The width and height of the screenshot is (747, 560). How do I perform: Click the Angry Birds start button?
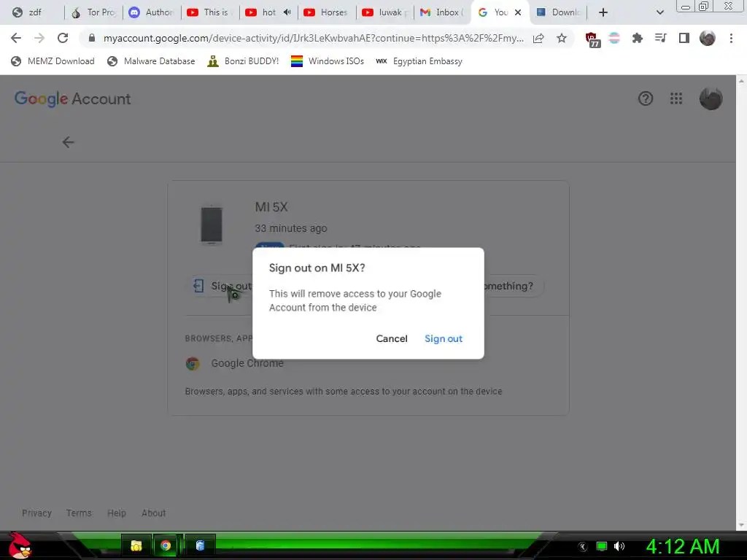(20, 545)
